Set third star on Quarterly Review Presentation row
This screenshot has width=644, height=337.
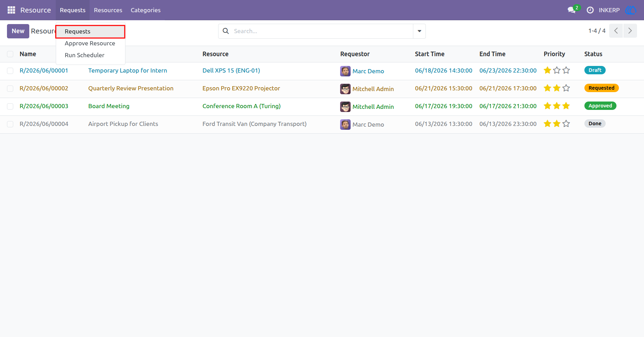tap(566, 88)
